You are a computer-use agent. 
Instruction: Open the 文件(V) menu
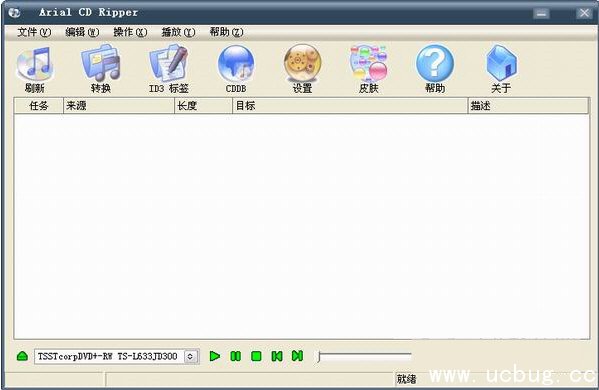tap(34, 32)
